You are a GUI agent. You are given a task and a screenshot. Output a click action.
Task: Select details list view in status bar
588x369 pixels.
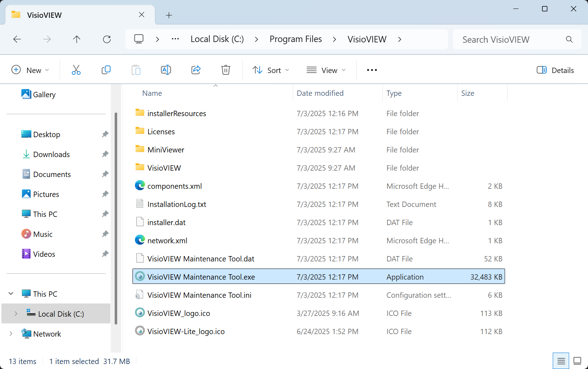561,361
